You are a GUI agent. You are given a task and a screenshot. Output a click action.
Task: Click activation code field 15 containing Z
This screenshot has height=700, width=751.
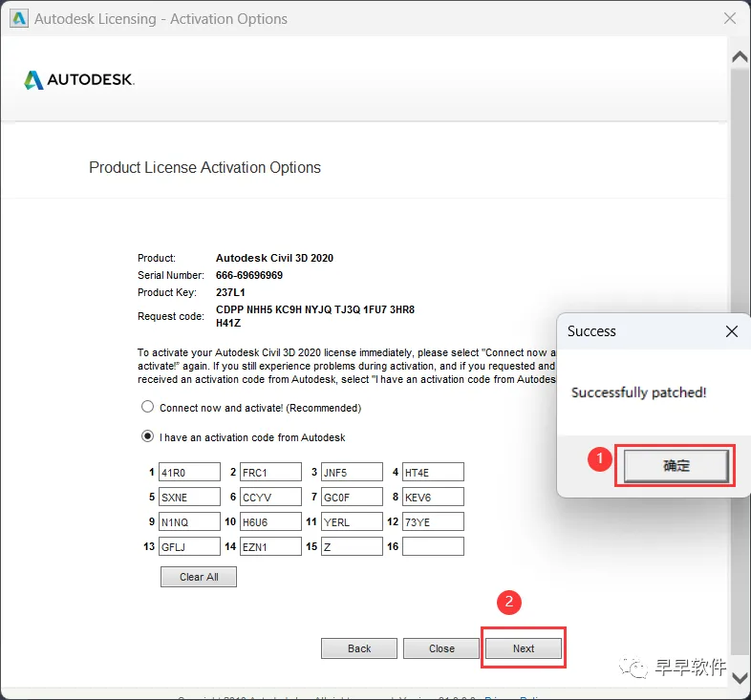[x=352, y=547]
